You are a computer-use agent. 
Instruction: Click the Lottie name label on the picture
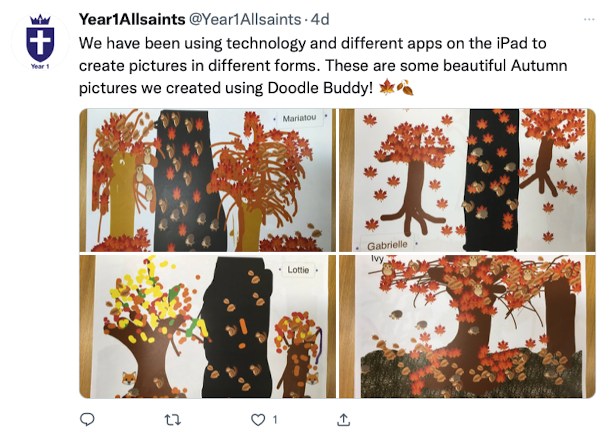298,270
